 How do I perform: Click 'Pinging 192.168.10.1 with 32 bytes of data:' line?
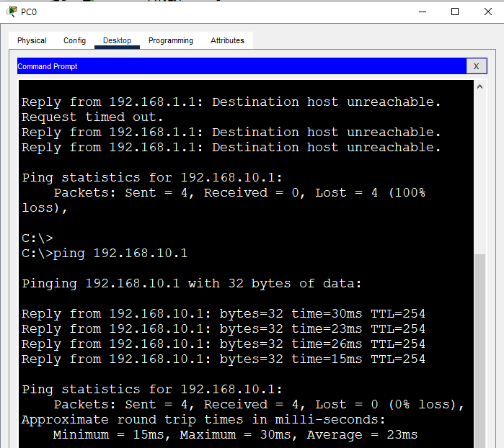point(192,284)
